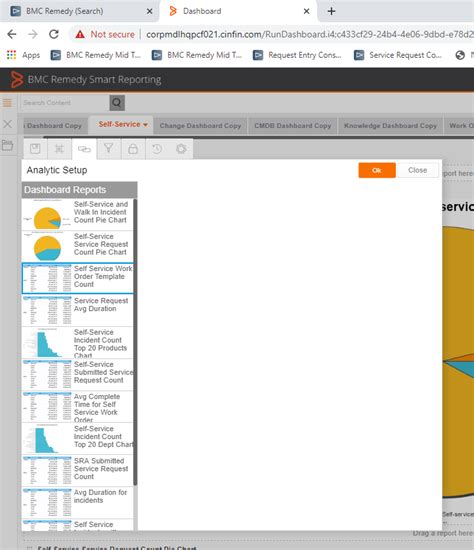Open the filter funnel toolbar icon
The height and width of the screenshot is (550, 474).
108,149
